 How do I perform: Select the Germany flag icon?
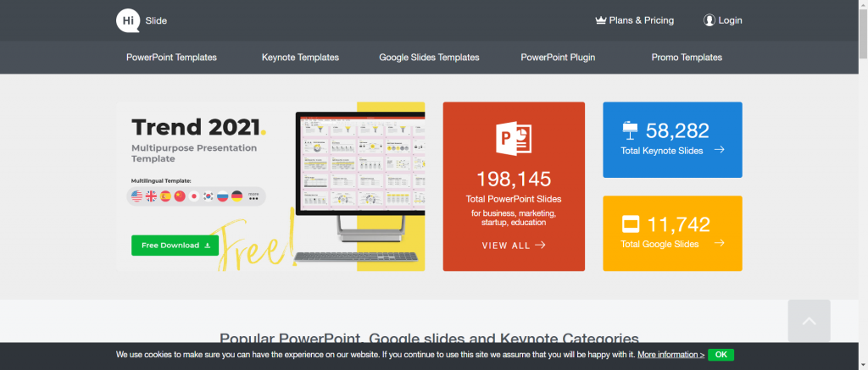pyautogui.click(x=237, y=196)
